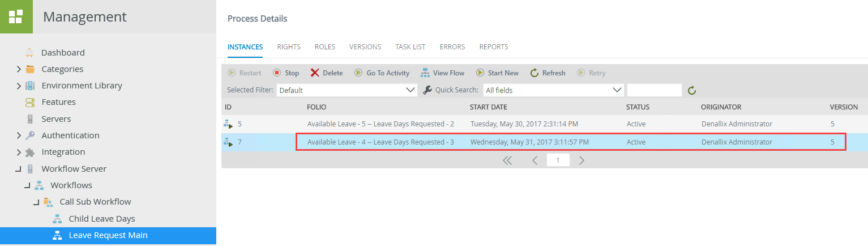Image resolution: width=868 pixels, height=246 pixels.
Task: Select Features in the navigation tree
Action: (x=58, y=102)
